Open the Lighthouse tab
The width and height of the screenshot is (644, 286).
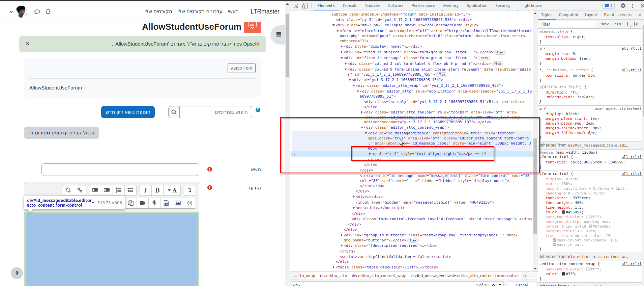pyautogui.click(x=531, y=6)
